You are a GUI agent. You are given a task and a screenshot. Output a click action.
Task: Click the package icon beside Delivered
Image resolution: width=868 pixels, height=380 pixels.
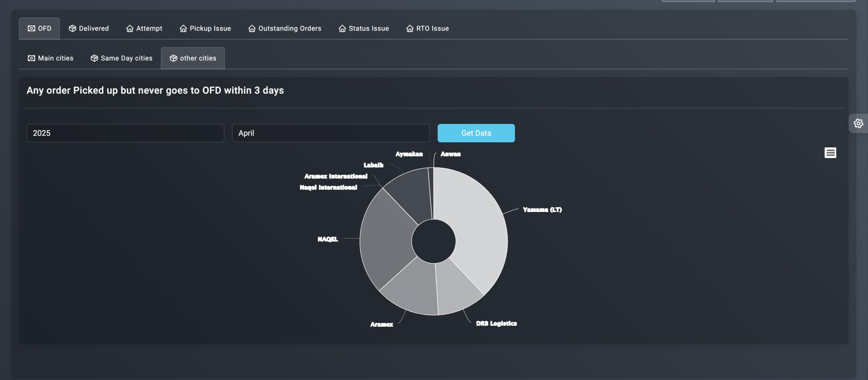click(x=72, y=28)
